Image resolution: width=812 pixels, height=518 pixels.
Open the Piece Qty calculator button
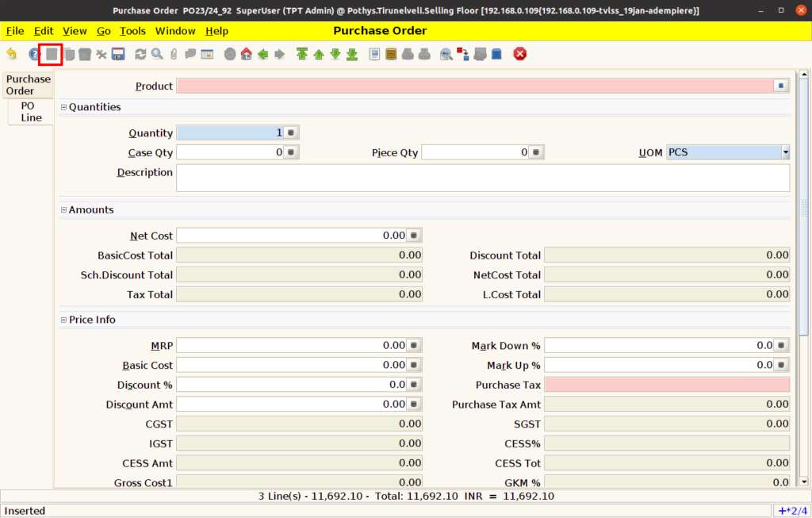tap(536, 152)
